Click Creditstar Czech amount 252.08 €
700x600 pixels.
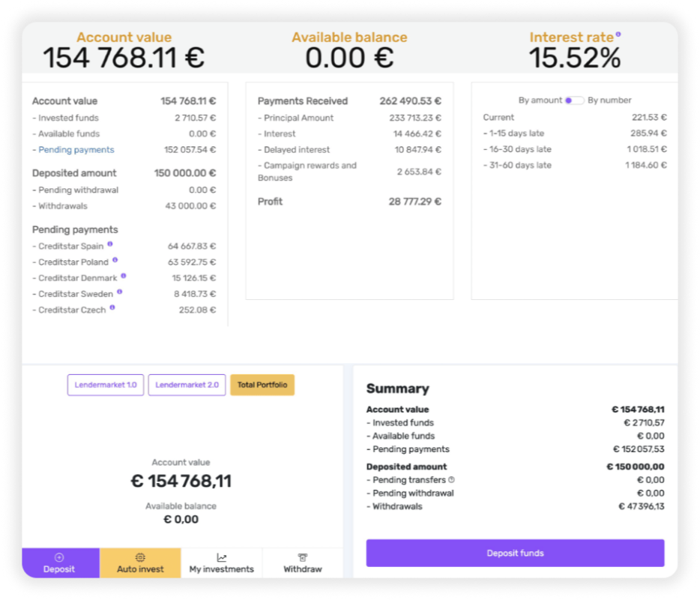point(197,310)
